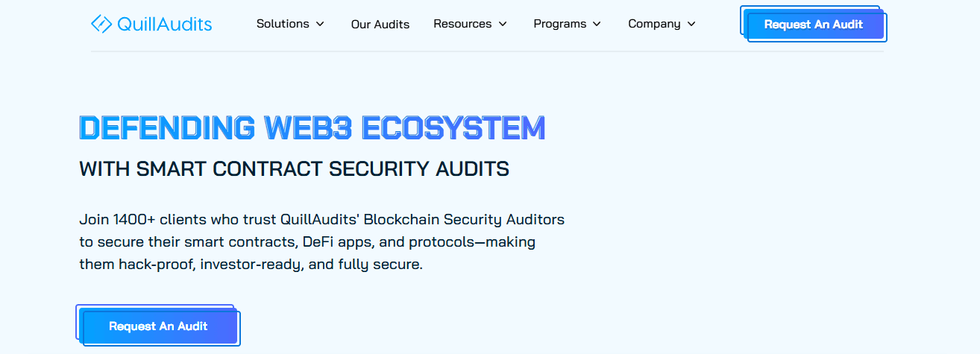The image size is (980, 354).
Task: Expand the chevron next to Programs
Action: coord(597,24)
